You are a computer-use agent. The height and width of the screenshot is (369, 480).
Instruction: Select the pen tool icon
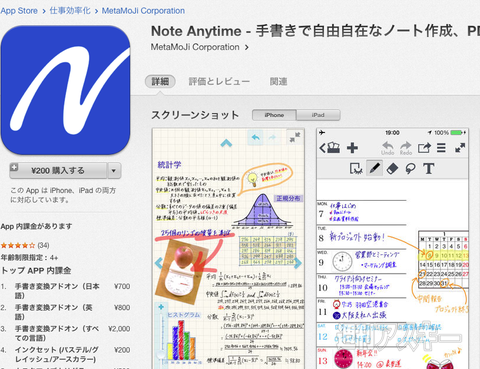[x=374, y=168]
